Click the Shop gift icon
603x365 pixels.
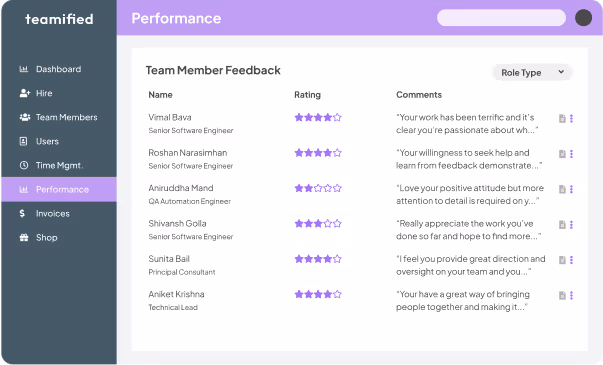pos(24,237)
